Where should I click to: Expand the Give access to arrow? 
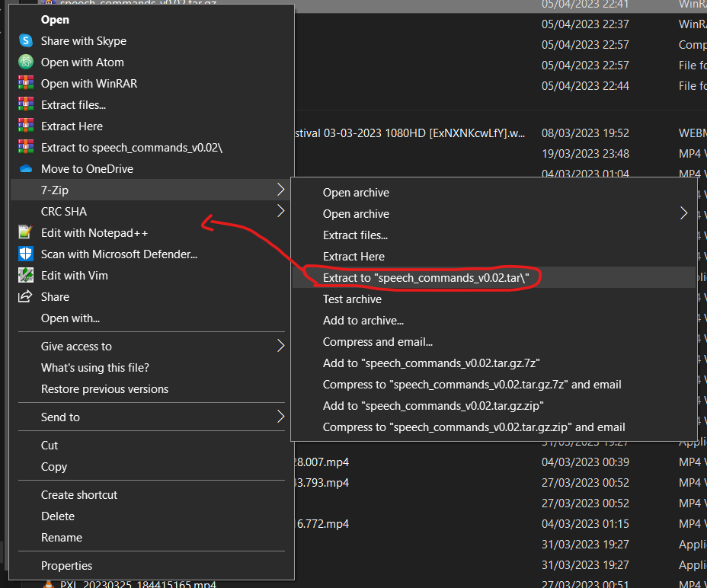[280, 347]
